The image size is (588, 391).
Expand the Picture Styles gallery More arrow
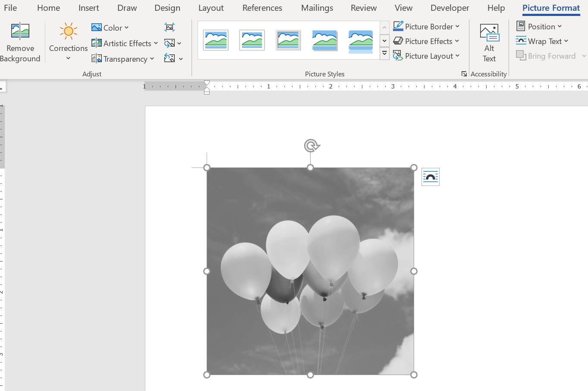pos(384,54)
